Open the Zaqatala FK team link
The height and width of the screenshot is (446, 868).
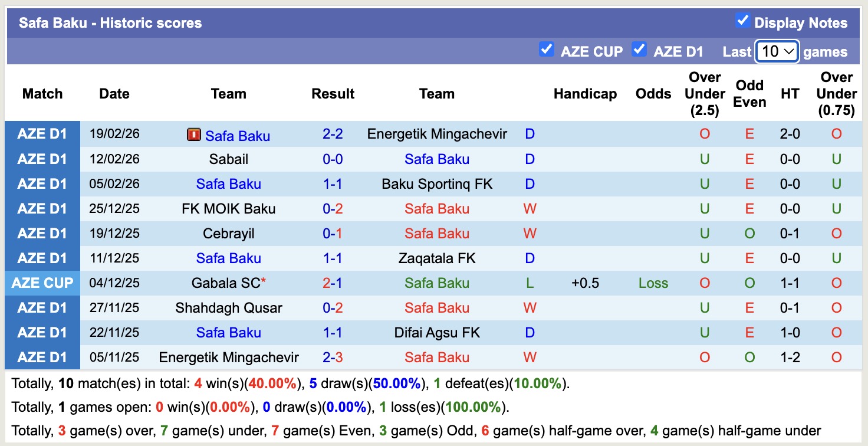tap(437, 258)
